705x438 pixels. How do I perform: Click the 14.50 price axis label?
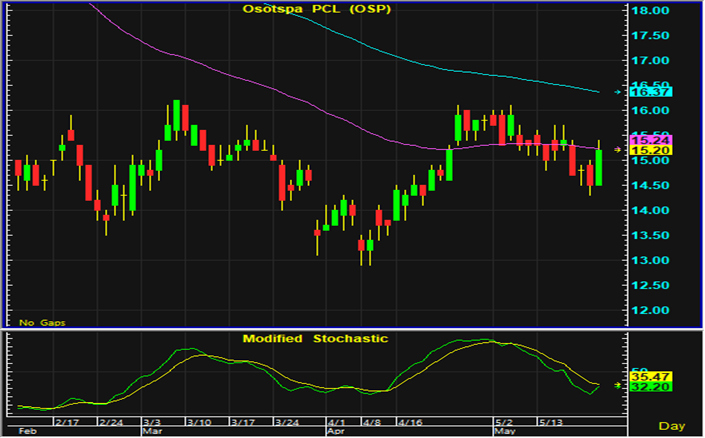point(650,185)
